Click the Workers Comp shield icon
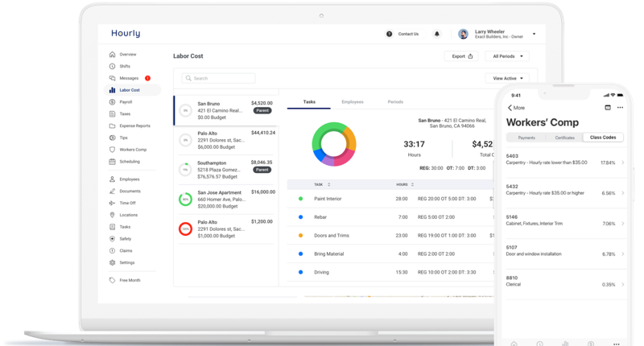Viewport: 644px width, 346px height. [112, 150]
